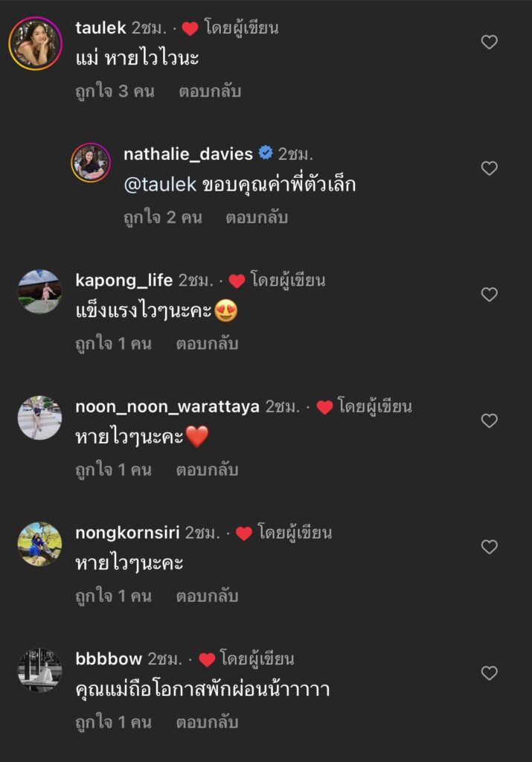View who liked taulek's comment (3 likes)
532x762 pixels.
coord(115,92)
